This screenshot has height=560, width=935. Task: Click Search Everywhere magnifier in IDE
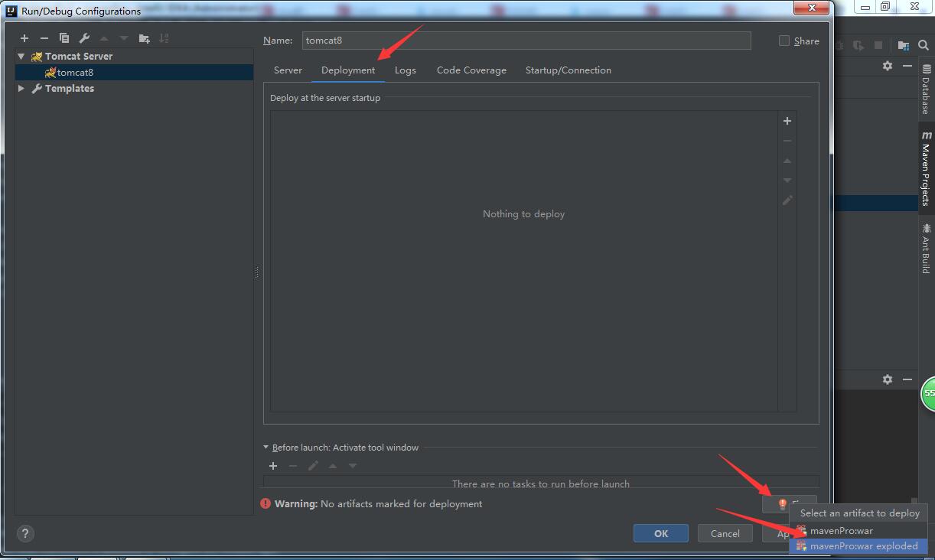tap(924, 46)
